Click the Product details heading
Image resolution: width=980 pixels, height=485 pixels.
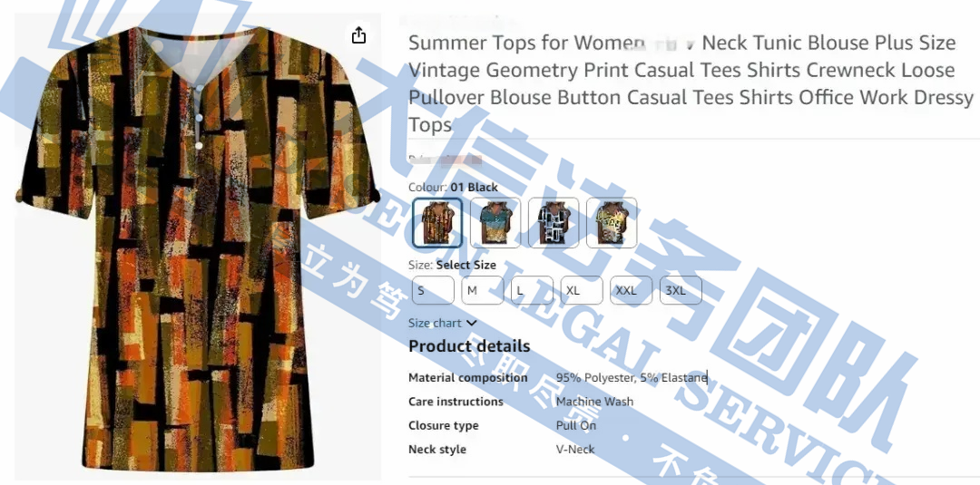(x=469, y=346)
